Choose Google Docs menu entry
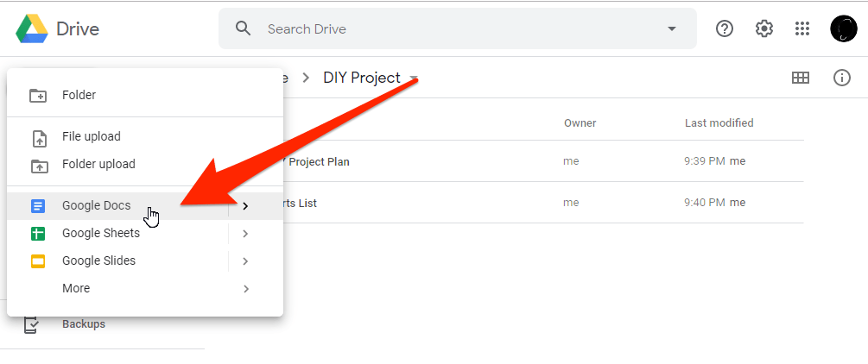 (145, 206)
